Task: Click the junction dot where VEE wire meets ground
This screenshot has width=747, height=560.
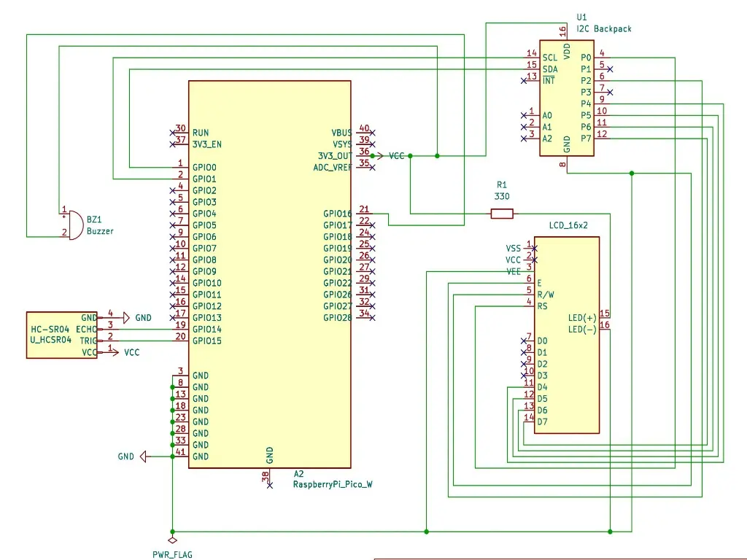Action: 426,532
